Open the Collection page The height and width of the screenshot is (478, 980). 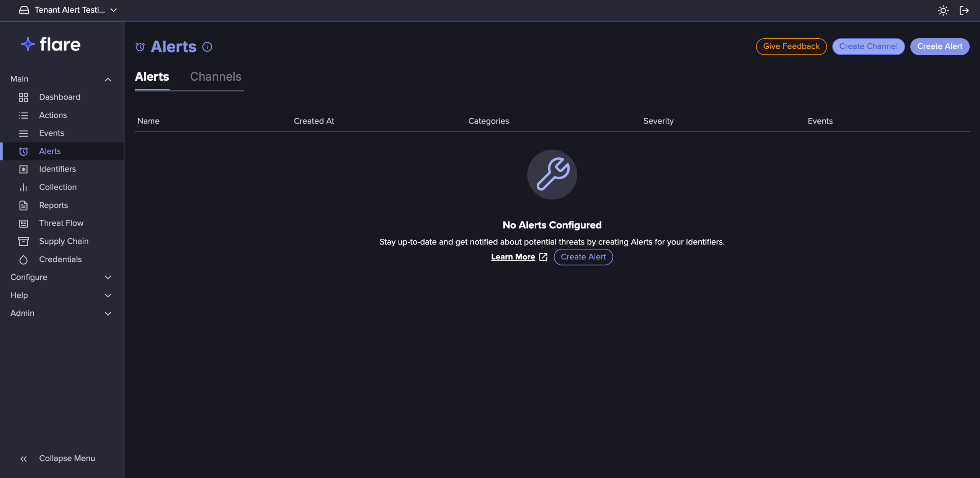click(57, 187)
